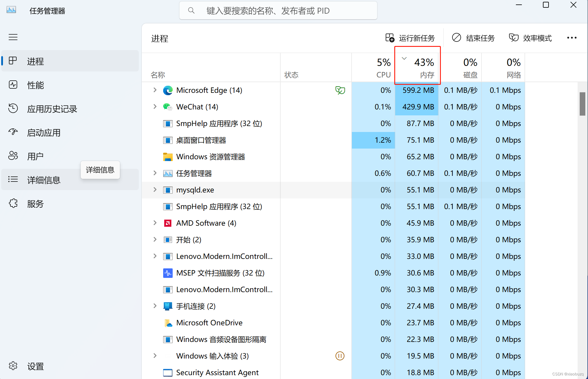Click the memory column sort arrow
This screenshot has width=588, height=379.
click(x=404, y=58)
